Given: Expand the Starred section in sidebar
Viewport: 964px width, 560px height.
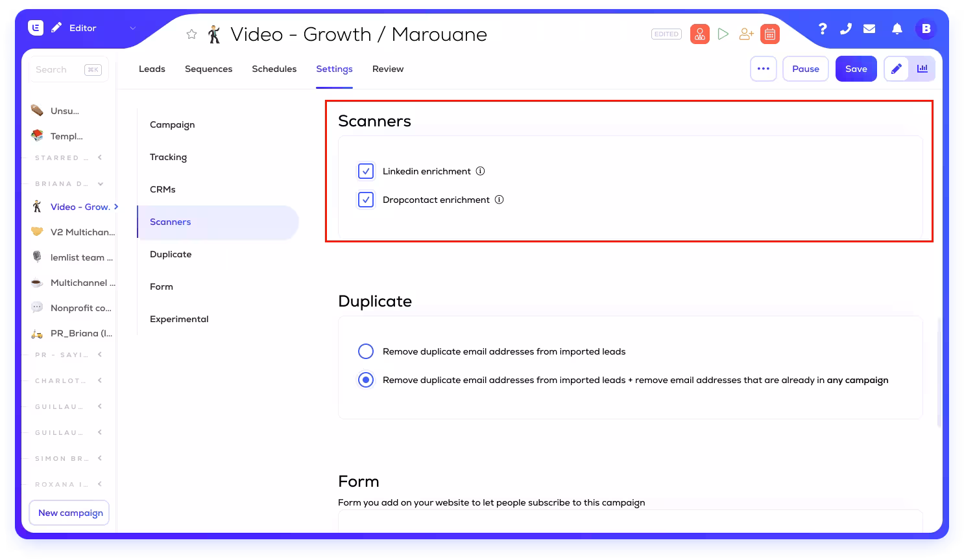Looking at the screenshot, I should pos(100,157).
